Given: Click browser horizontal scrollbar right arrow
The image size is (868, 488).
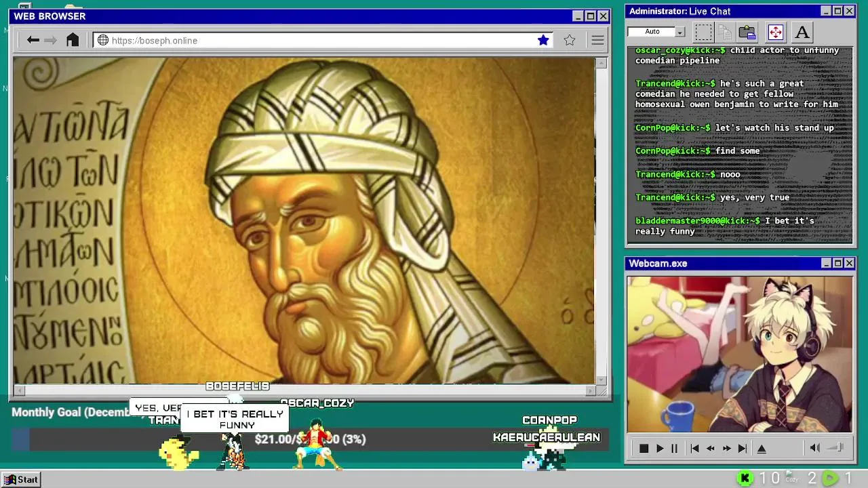Looking at the screenshot, I should click(590, 390).
